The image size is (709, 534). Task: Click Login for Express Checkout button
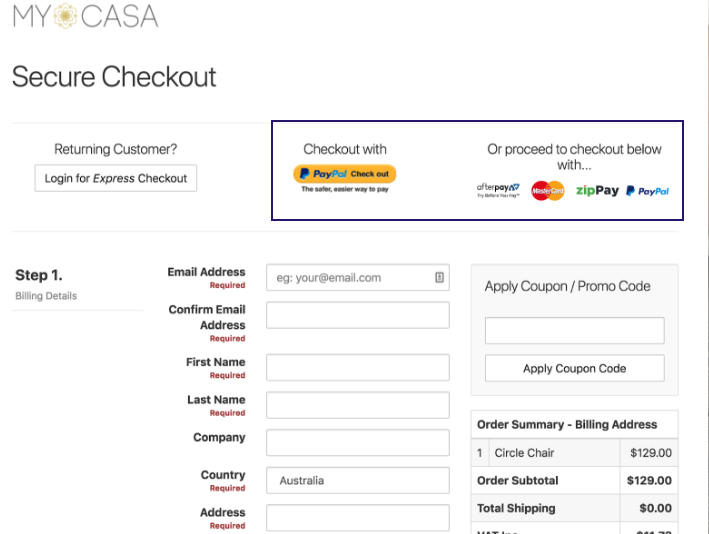pos(116,178)
